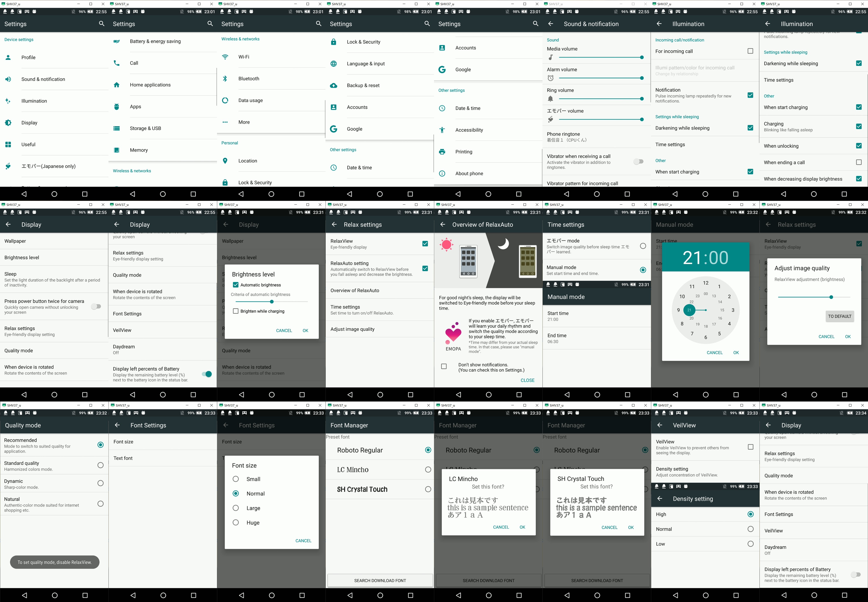This screenshot has height=602, width=868.
Task: Open Start time 21:00 row
Action: pyautogui.click(x=597, y=316)
